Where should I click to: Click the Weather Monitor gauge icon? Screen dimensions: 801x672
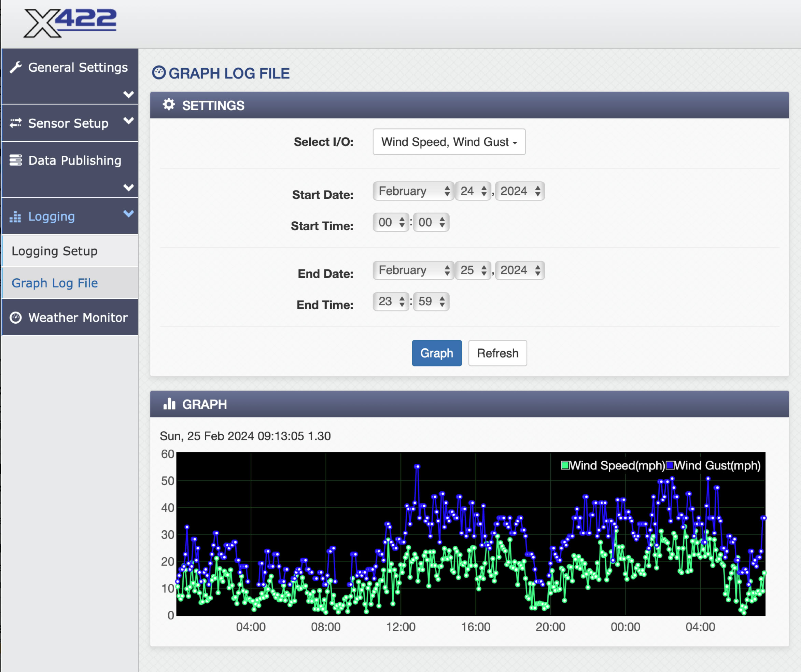point(16,317)
